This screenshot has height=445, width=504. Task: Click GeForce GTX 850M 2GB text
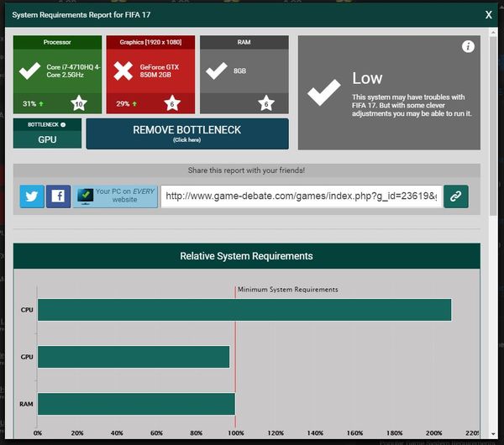159,71
